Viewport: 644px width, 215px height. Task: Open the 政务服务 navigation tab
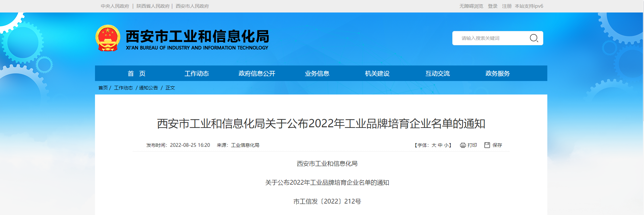[x=498, y=73]
